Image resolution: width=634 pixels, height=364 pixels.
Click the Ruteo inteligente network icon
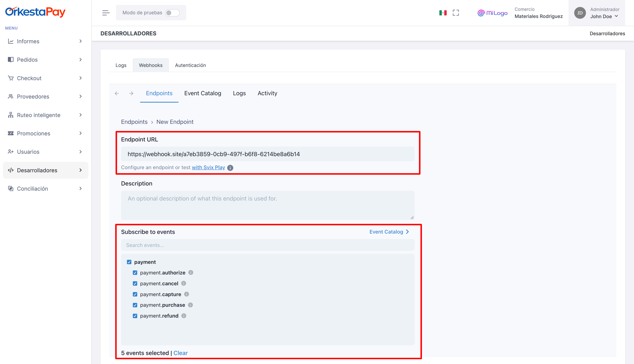tap(10, 115)
